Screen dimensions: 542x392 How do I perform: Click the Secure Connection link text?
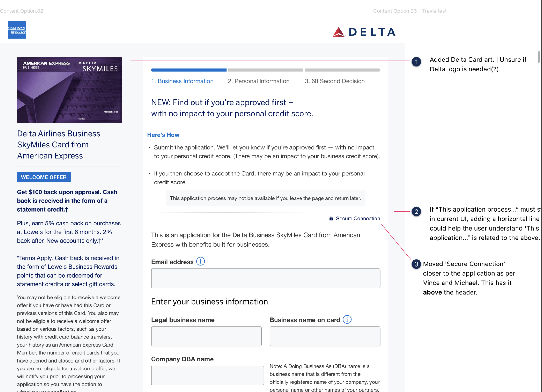point(358,218)
